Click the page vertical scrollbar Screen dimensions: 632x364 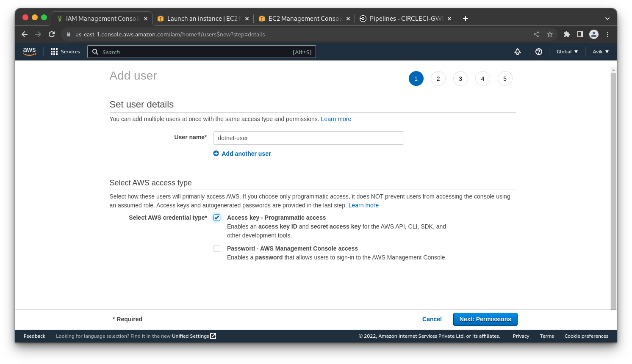pos(613,188)
